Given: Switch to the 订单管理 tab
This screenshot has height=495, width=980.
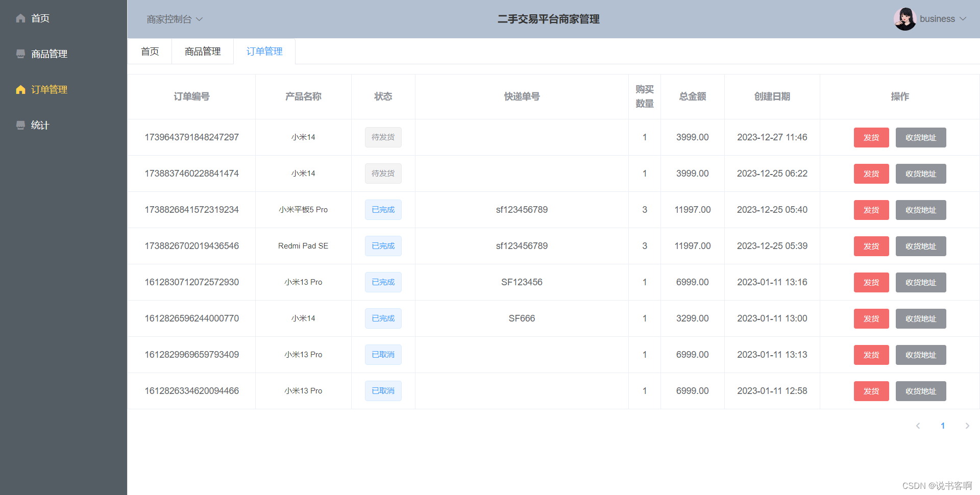Looking at the screenshot, I should [x=264, y=52].
